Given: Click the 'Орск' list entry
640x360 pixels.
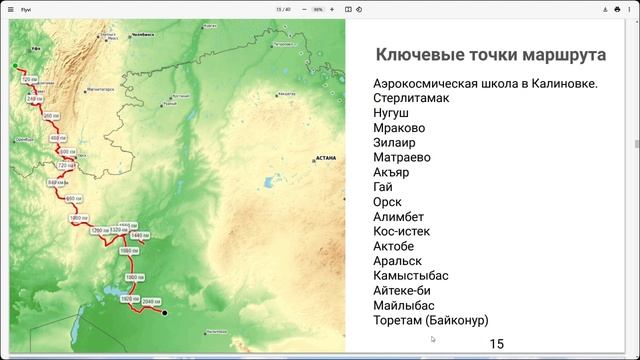Looking at the screenshot, I should click(x=387, y=202).
